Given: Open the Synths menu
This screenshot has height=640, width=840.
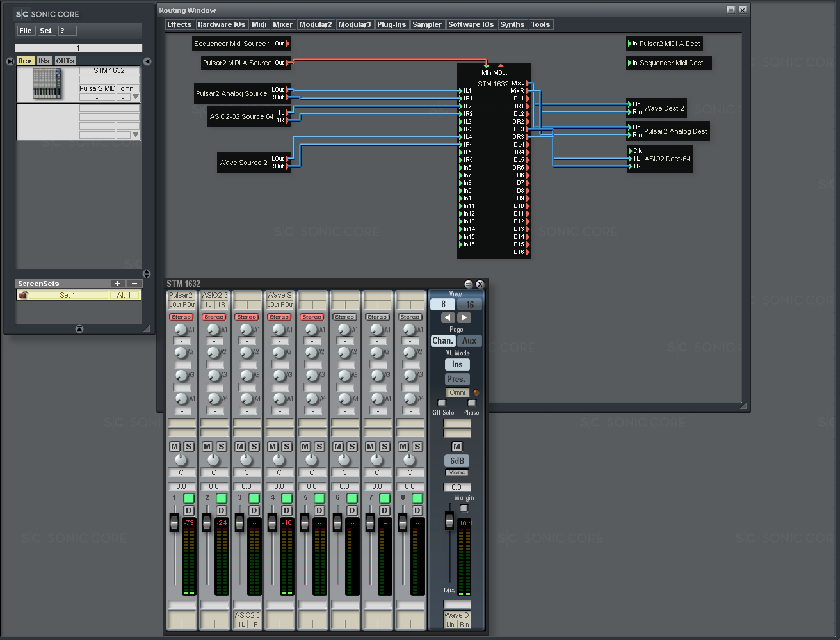Looking at the screenshot, I should 512,24.
